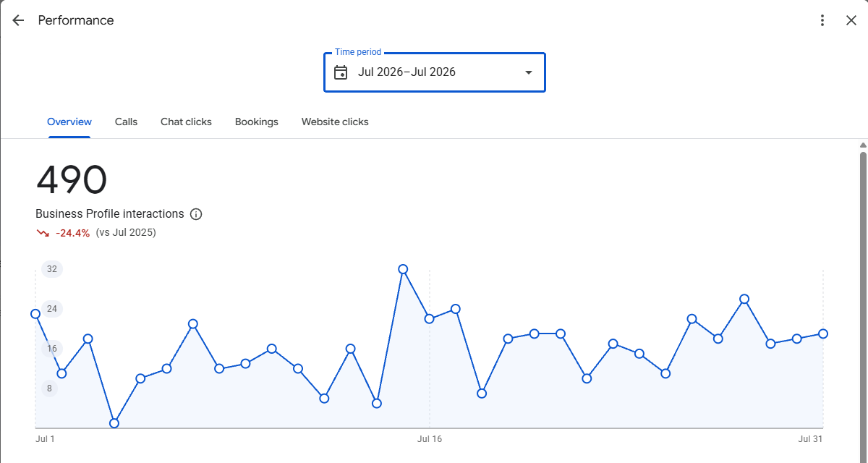This screenshot has width=868, height=463.
Task: Click the Performance title text
Action: pos(76,20)
